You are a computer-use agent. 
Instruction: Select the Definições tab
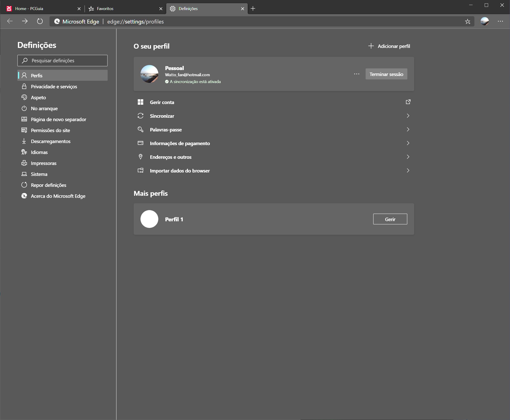tap(207, 9)
